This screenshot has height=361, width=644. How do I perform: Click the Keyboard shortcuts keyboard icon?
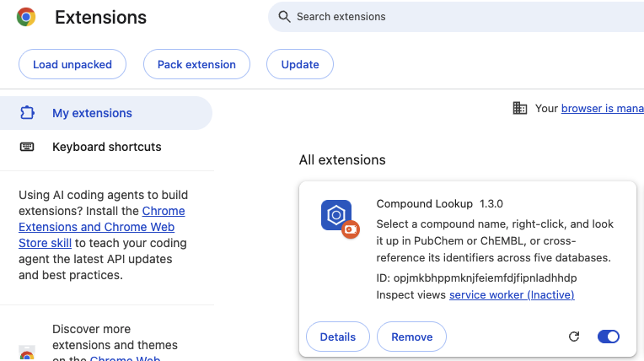27,147
